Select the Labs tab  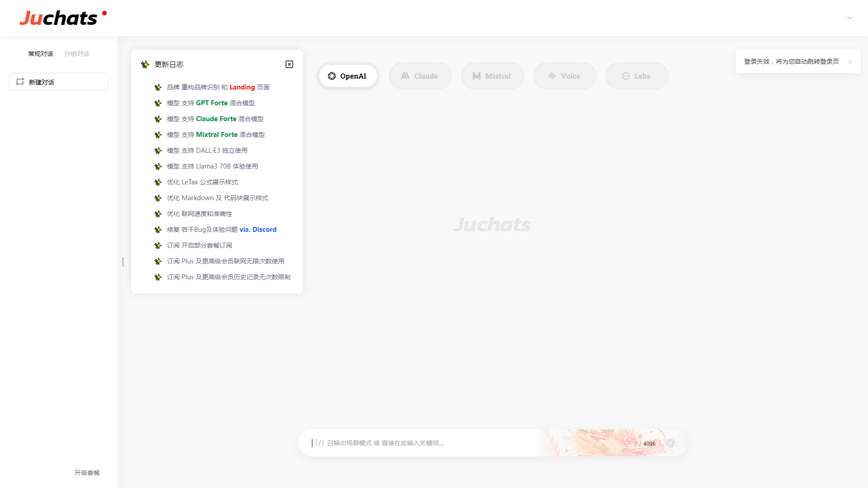637,76
